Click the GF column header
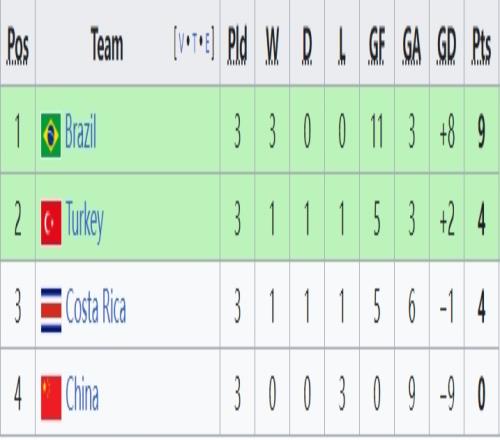The height and width of the screenshot is (440, 500). tap(377, 46)
